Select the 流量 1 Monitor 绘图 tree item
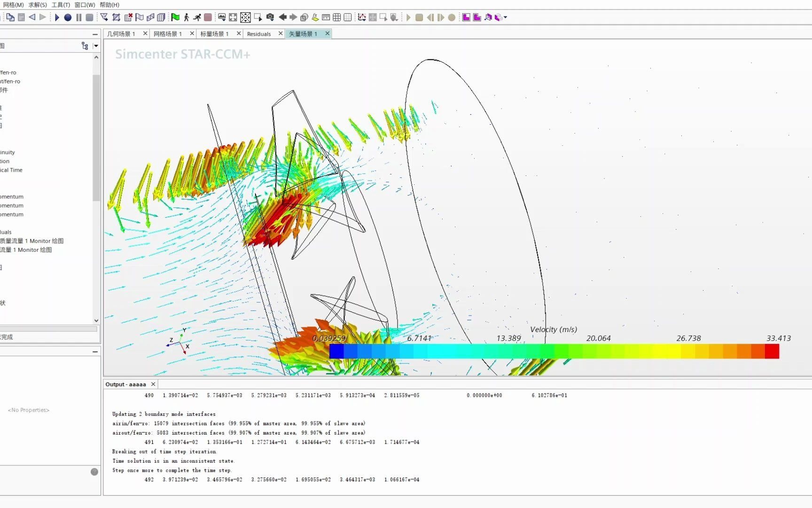 (26, 250)
